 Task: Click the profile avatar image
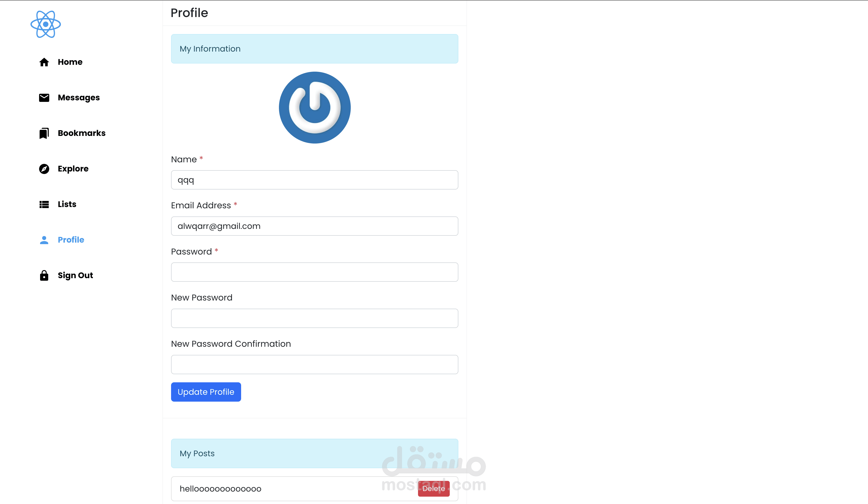tap(314, 107)
